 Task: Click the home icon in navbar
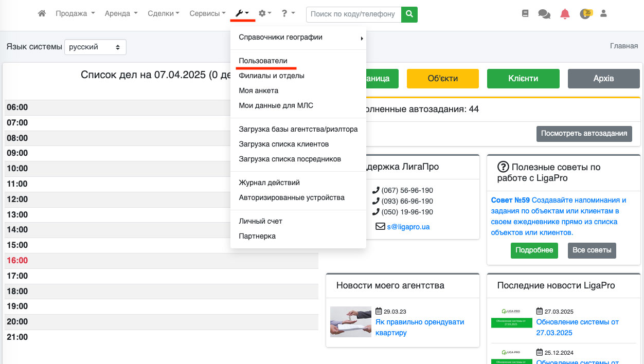[x=42, y=14]
